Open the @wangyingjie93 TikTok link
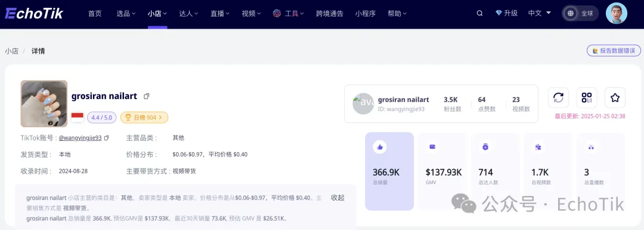 tap(80, 138)
